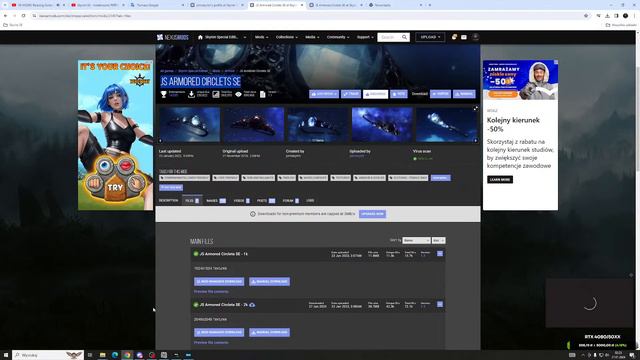640x360 pixels.
Task: Click the Endorsed button
Action: 376,94
